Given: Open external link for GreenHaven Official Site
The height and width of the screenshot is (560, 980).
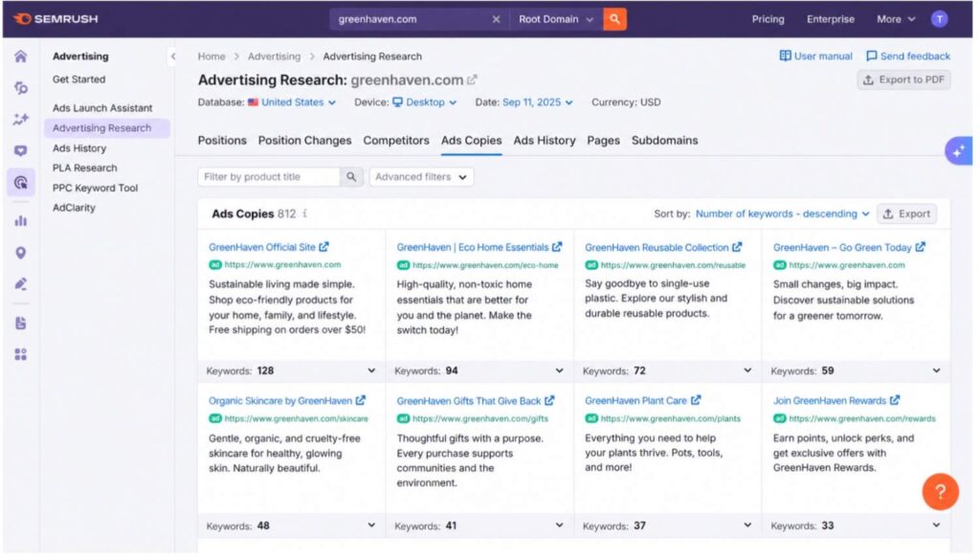Looking at the screenshot, I should 323,247.
